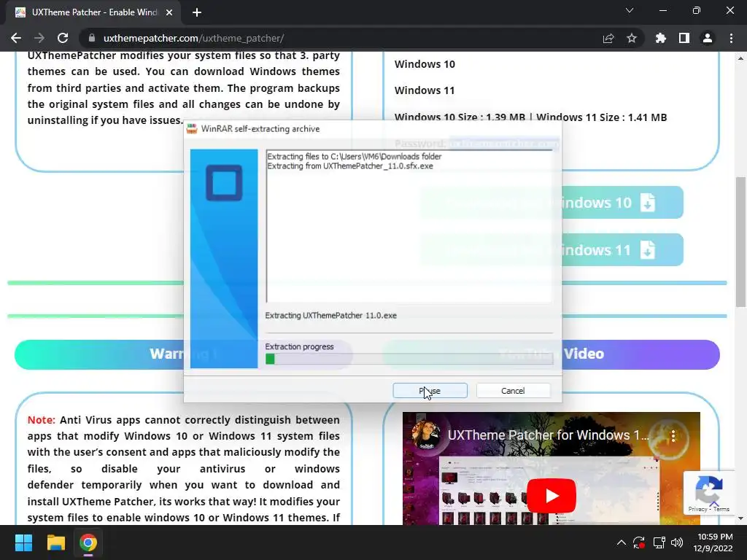Viewport: 747px width, 560px height.
Task: Share this page via the share icon
Action: pyautogui.click(x=608, y=38)
